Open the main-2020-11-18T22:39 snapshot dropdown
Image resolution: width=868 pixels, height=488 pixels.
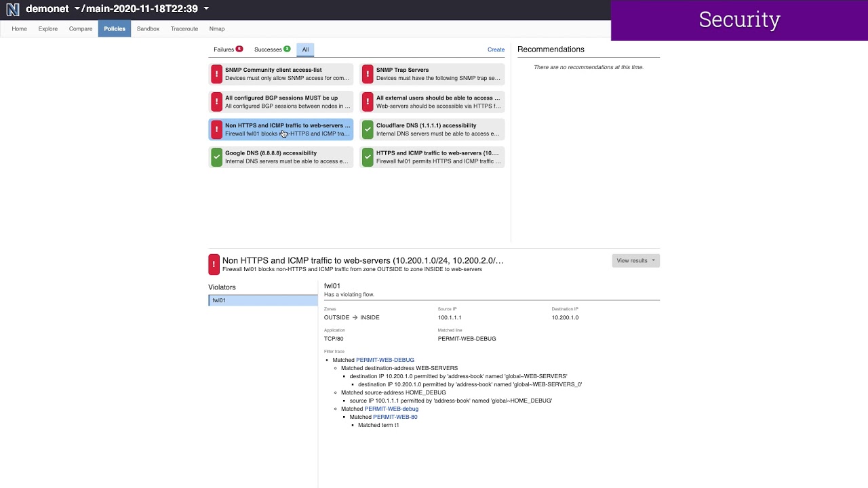coord(145,9)
